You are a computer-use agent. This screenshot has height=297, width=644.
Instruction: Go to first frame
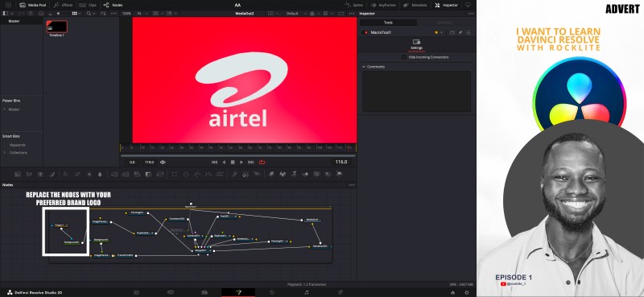tap(214, 163)
